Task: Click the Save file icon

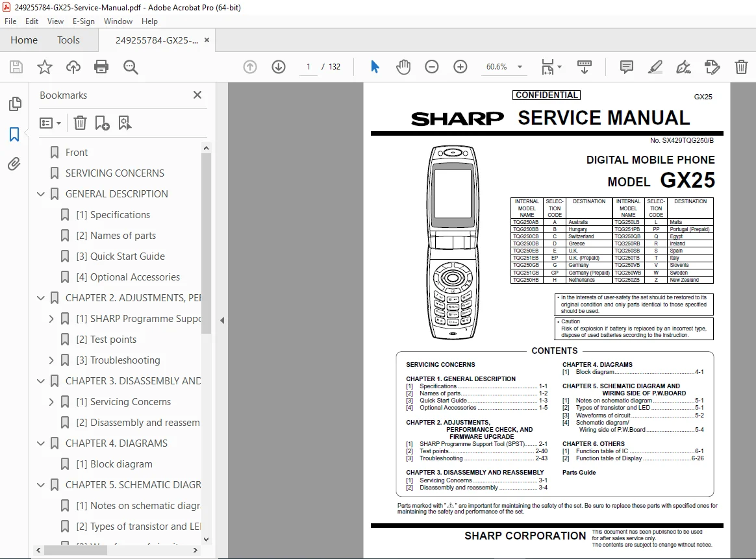Action: tap(16, 66)
